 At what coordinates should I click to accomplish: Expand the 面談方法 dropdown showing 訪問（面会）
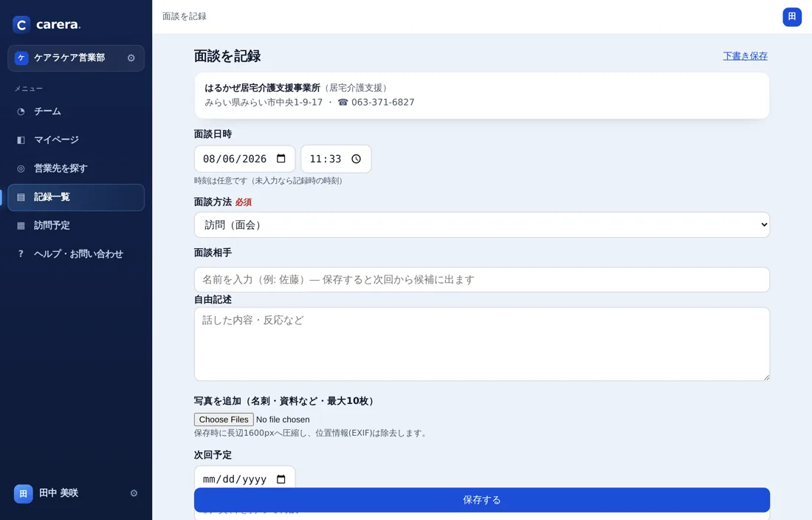(481, 225)
